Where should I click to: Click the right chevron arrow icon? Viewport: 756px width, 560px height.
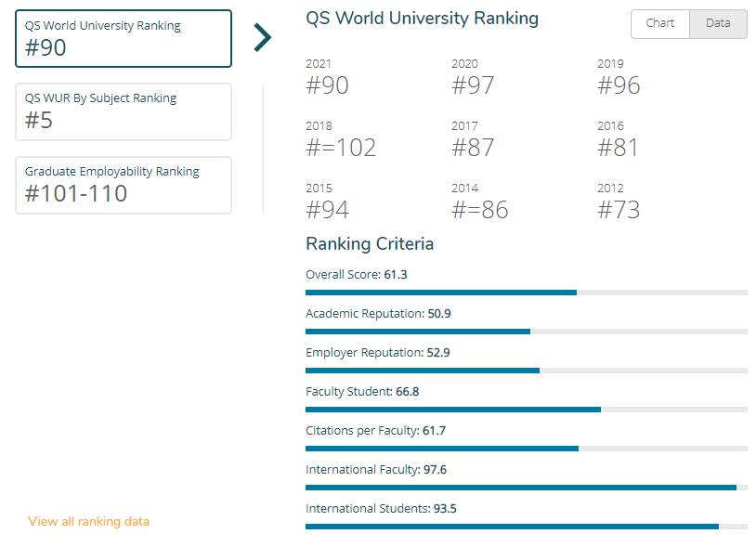point(263,37)
